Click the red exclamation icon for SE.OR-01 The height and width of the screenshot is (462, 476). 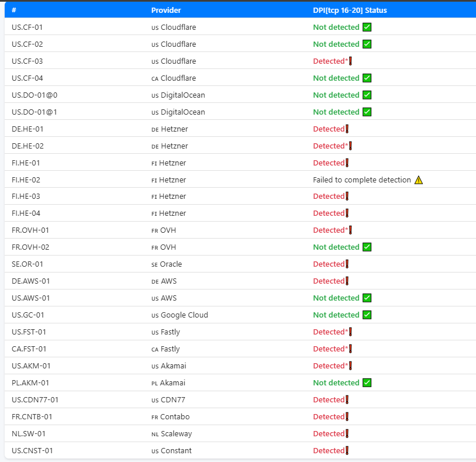tap(347, 264)
